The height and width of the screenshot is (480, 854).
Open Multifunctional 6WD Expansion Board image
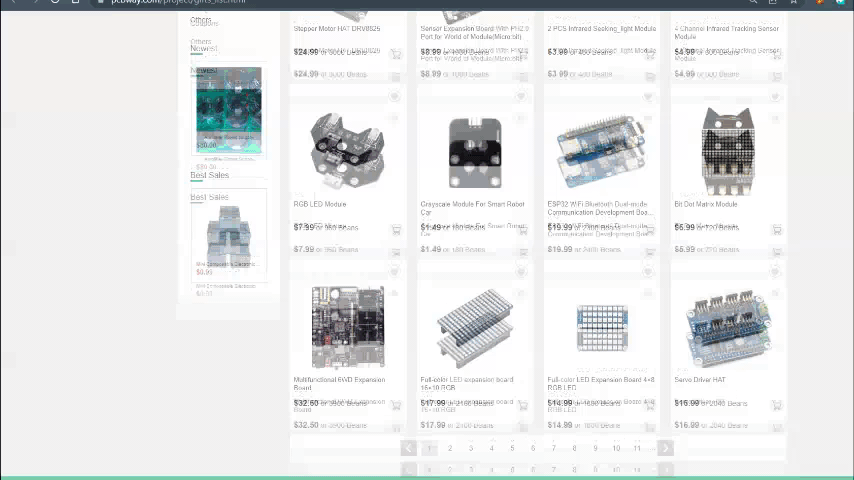[348, 327]
